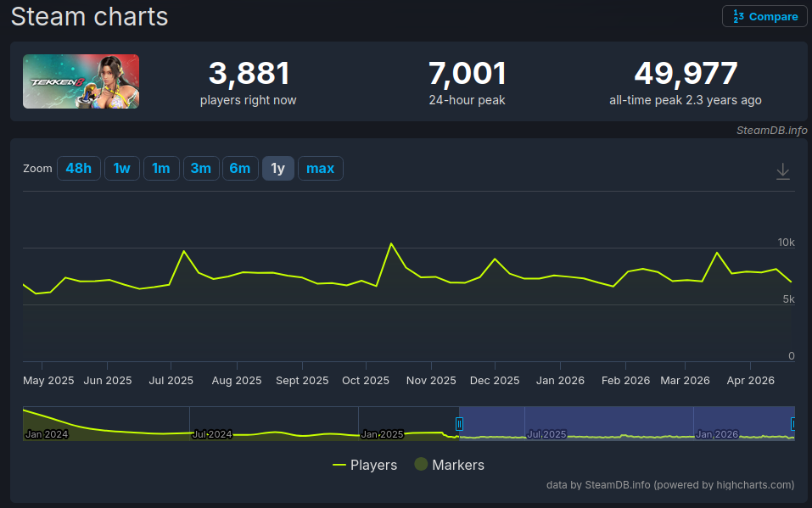Select the 1y zoom button
Viewport: 812px width, 508px height.
(278, 168)
